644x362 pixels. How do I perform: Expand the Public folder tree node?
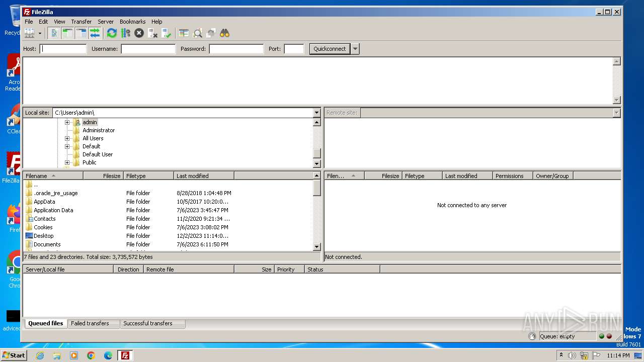67,162
